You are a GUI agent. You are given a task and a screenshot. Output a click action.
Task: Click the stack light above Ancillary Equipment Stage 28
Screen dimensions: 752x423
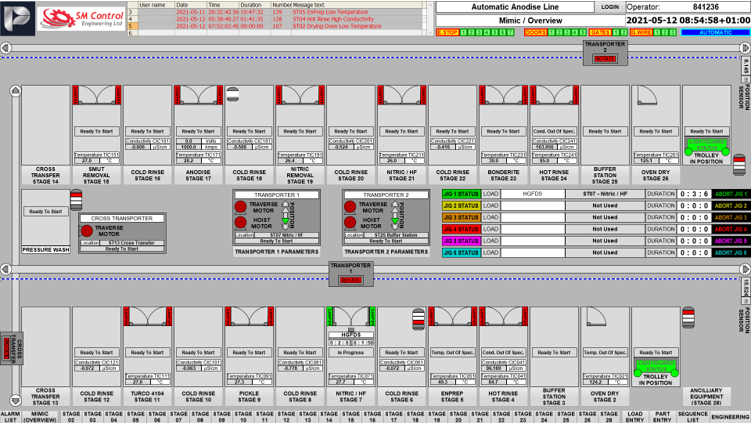click(688, 317)
